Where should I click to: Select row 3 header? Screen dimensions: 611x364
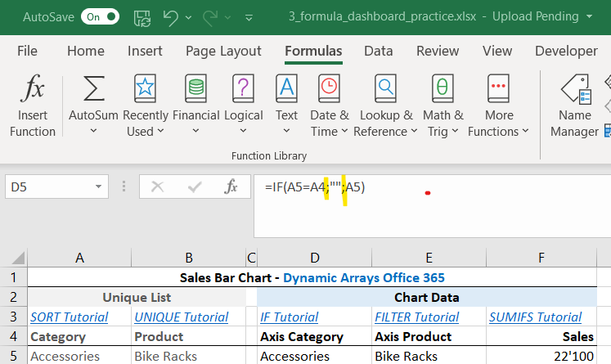pos(14,317)
